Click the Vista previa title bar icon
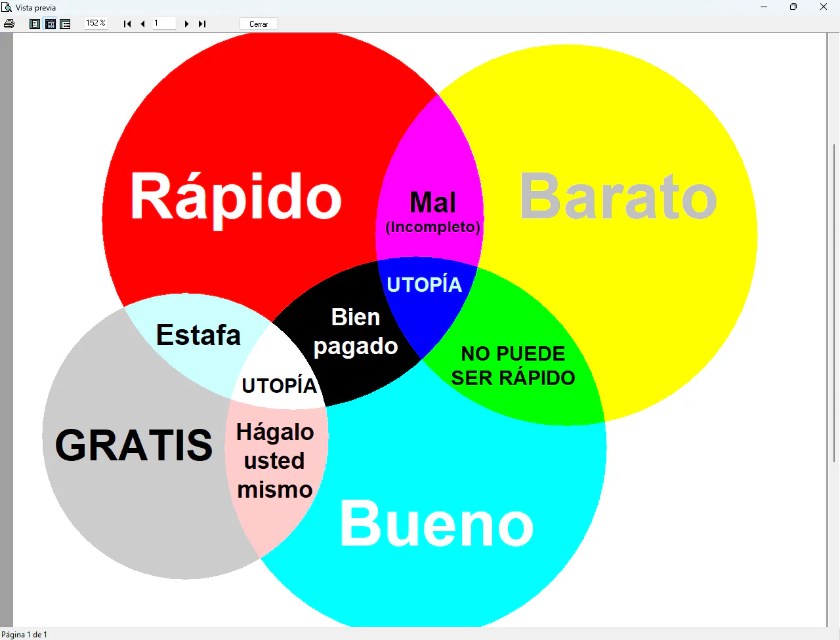The image size is (840, 640). coord(7,7)
